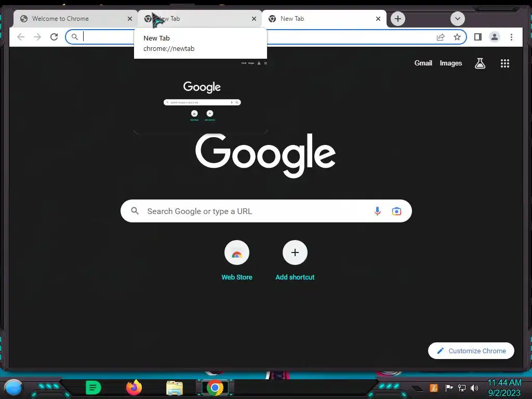This screenshot has width=532, height=399.
Task: Close the middle New Tab
Action: pyautogui.click(x=254, y=19)
